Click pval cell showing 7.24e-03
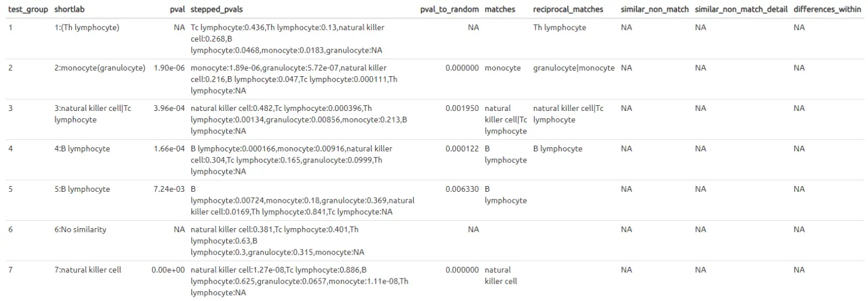This screenshot has height=301, width=868. tap(169, 189)
